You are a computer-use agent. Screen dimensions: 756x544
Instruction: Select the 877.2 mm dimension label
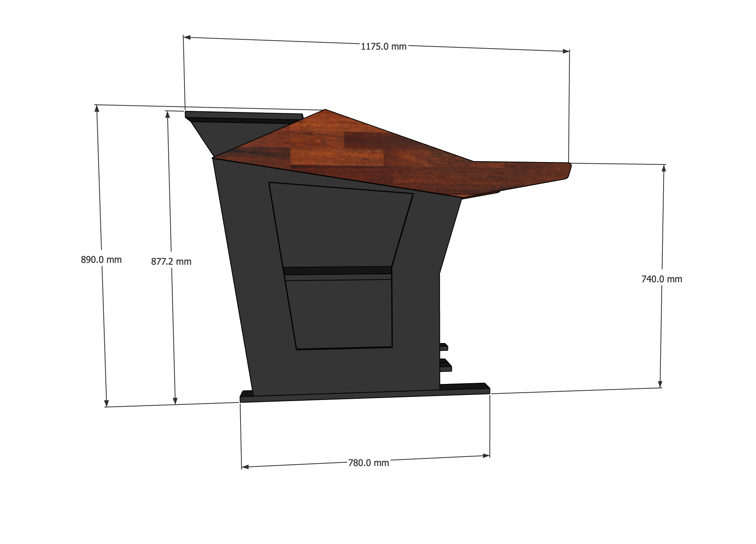[171, 262]
